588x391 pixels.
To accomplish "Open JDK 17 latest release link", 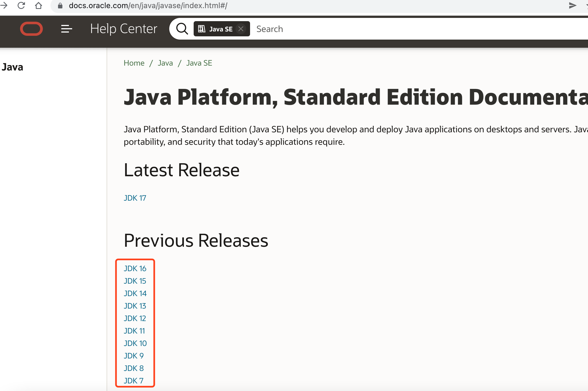I will pos(135,198).
